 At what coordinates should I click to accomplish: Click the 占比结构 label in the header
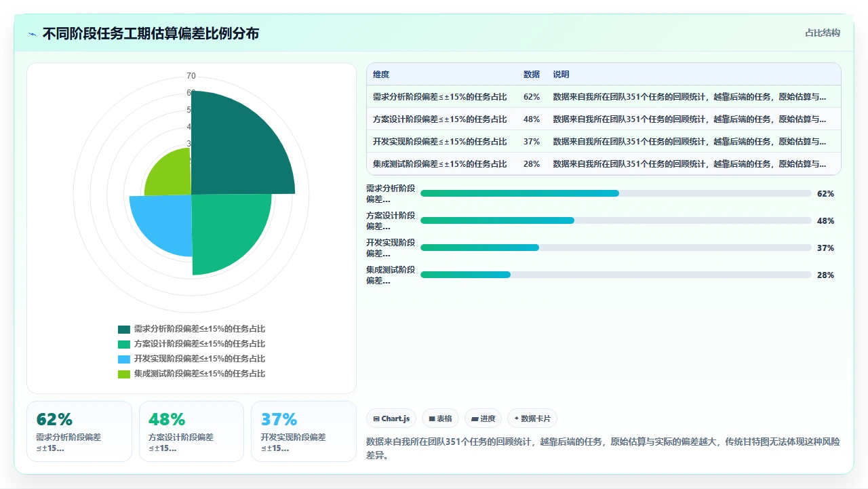pyautogui.click(x=823, y=33)
